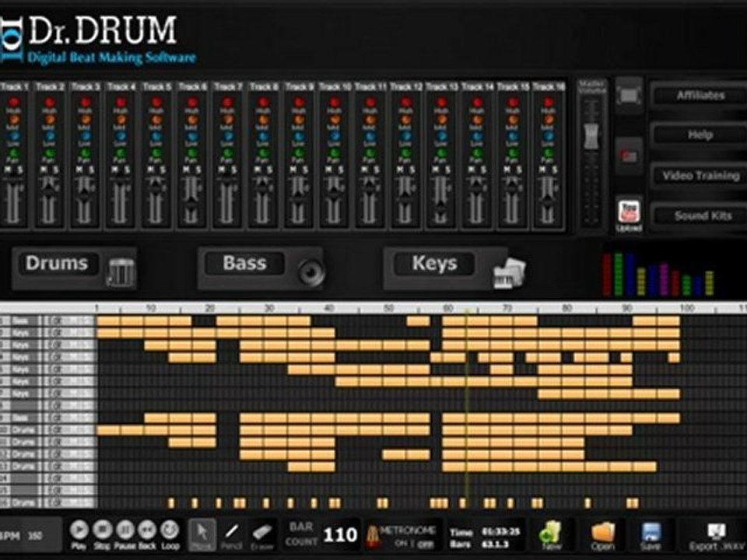
Task: Open the Affiliates page
Action: [x=700, y=95]
